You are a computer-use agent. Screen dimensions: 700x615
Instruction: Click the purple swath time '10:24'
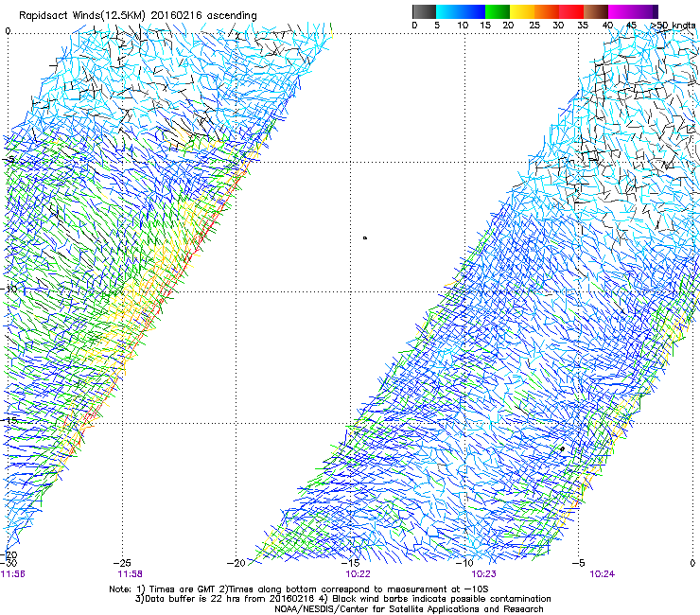point(602,574)
